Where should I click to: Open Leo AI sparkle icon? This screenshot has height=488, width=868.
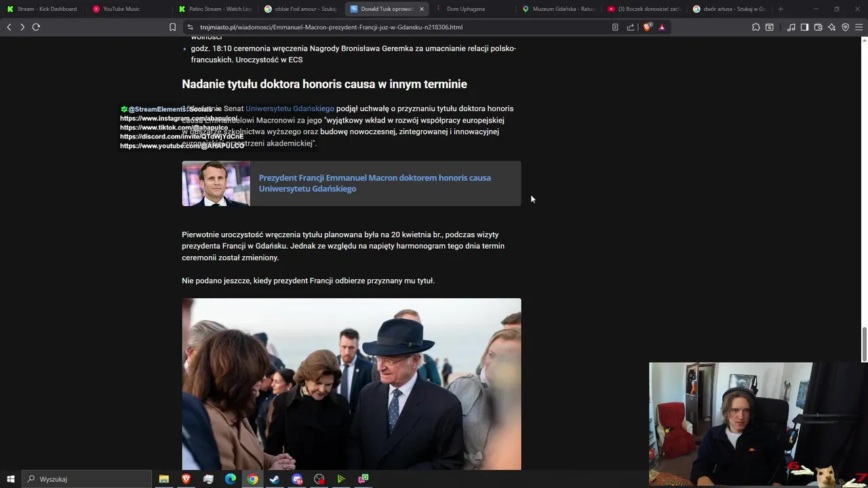click(x=832, y=27)
